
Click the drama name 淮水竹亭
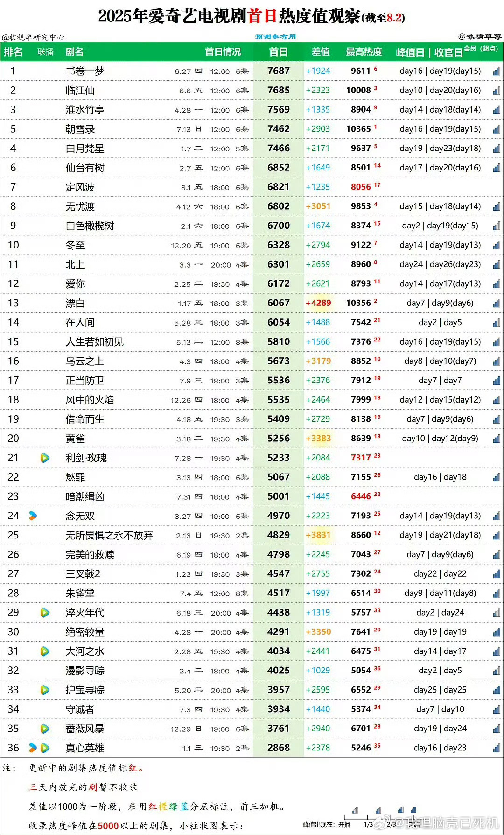click(85, 110)
